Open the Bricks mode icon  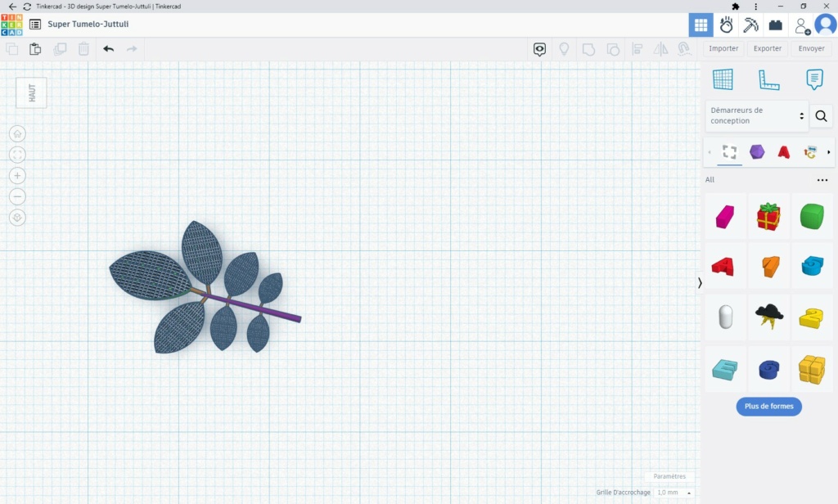click(776, 25)
